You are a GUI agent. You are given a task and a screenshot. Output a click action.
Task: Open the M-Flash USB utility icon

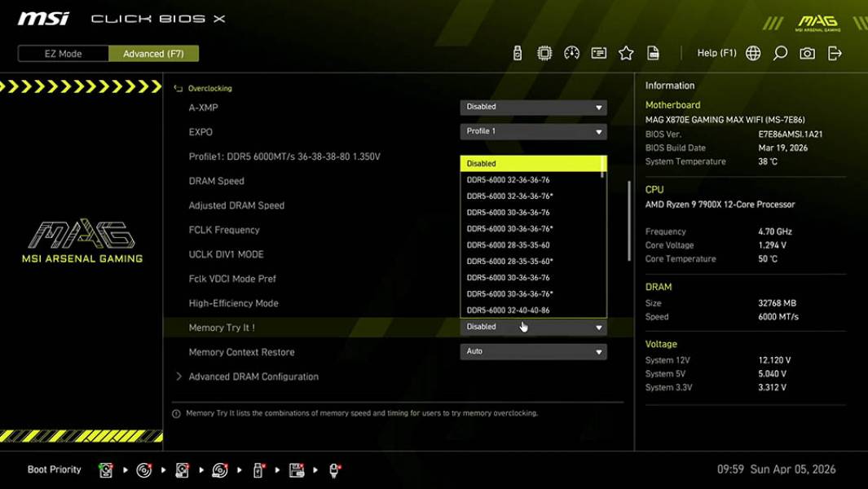516,52
